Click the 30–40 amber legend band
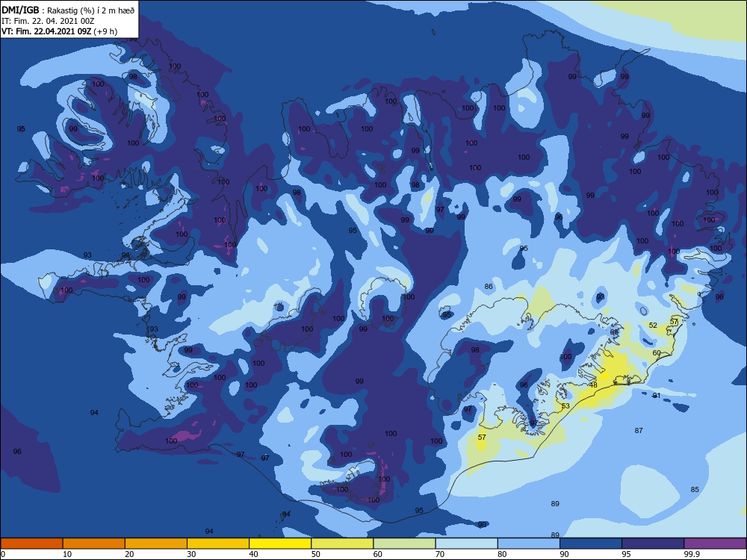The width and height of the screenshot is (747, 560). click(218, 544)
